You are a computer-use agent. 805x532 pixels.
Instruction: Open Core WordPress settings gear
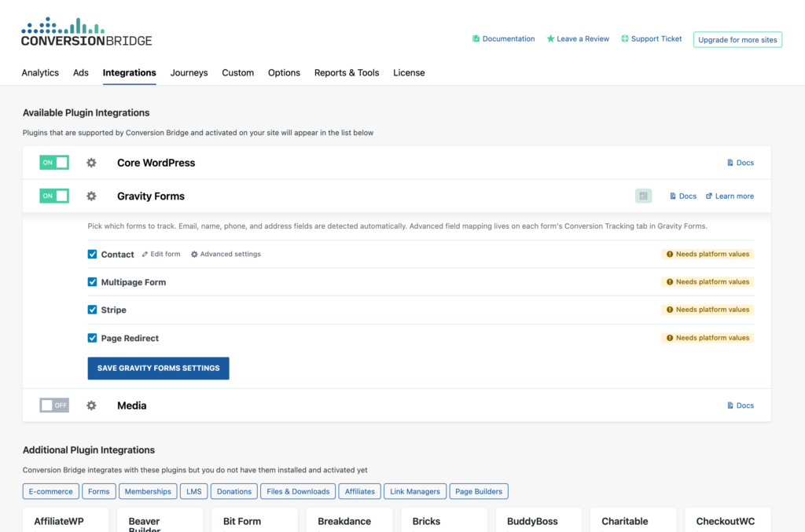point(91,163)
